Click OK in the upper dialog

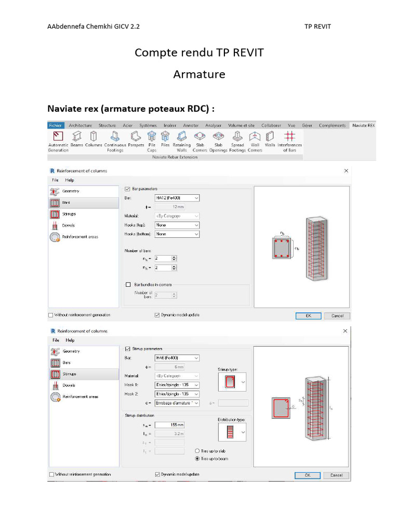pos(309,316)
